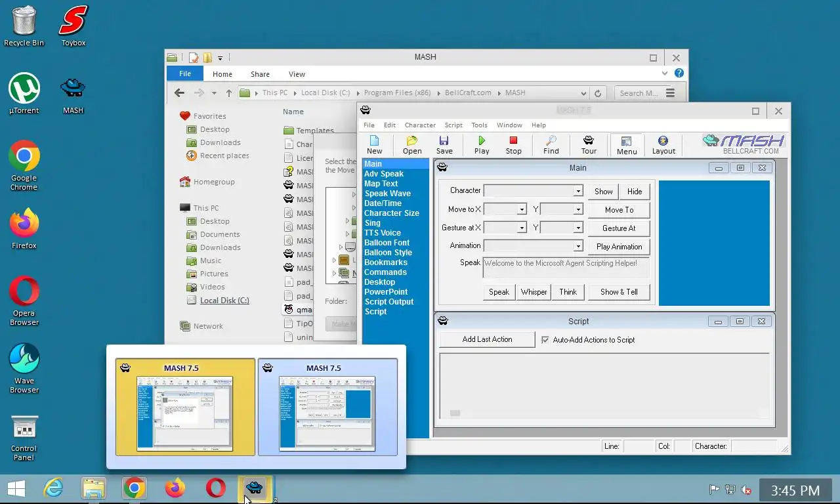Open File Explorer from the taskbar

(94, 488)
